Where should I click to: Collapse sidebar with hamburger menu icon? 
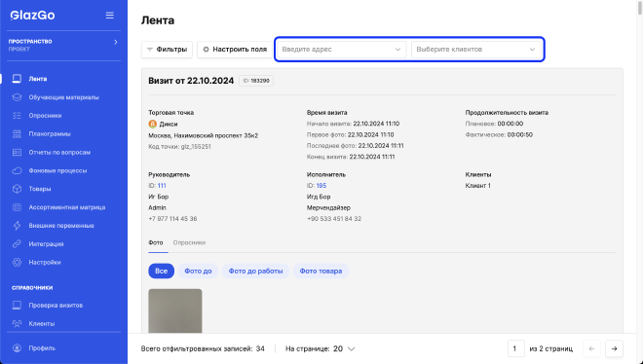pos(109,16)
